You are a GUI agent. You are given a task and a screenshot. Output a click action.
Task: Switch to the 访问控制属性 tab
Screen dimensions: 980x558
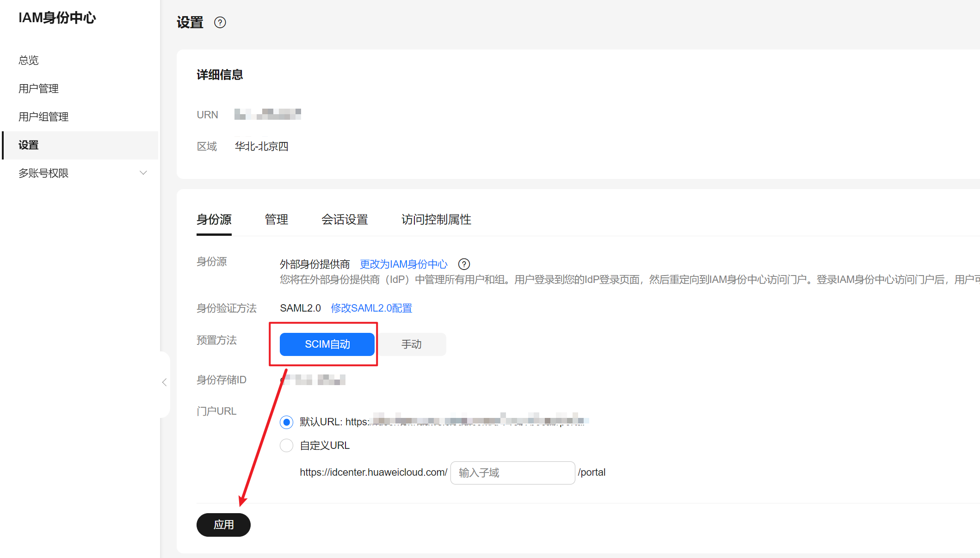[436, 220]
